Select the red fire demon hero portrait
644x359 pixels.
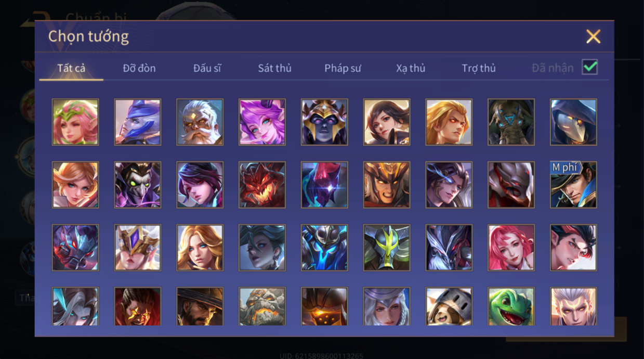point(262,185)
